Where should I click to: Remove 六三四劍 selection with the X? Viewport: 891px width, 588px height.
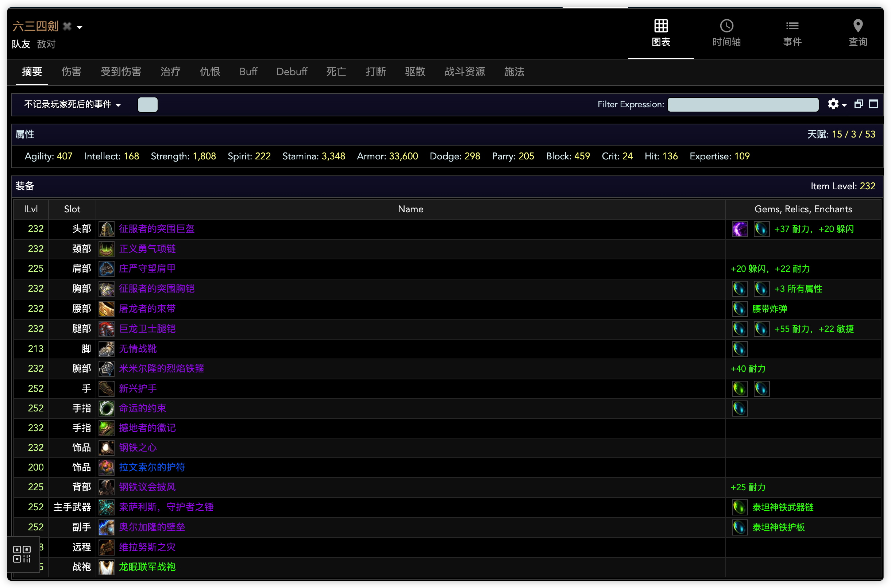click(67, 26)
